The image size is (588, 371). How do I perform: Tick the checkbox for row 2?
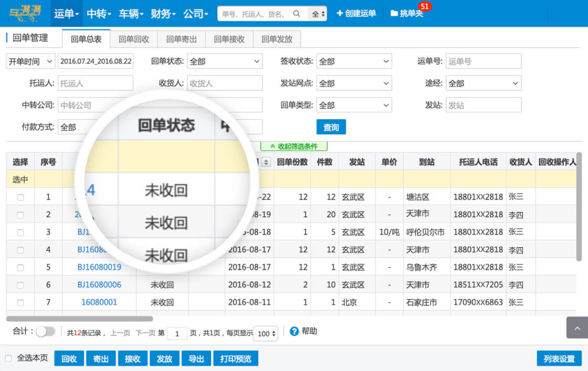(x=20, y=215)
